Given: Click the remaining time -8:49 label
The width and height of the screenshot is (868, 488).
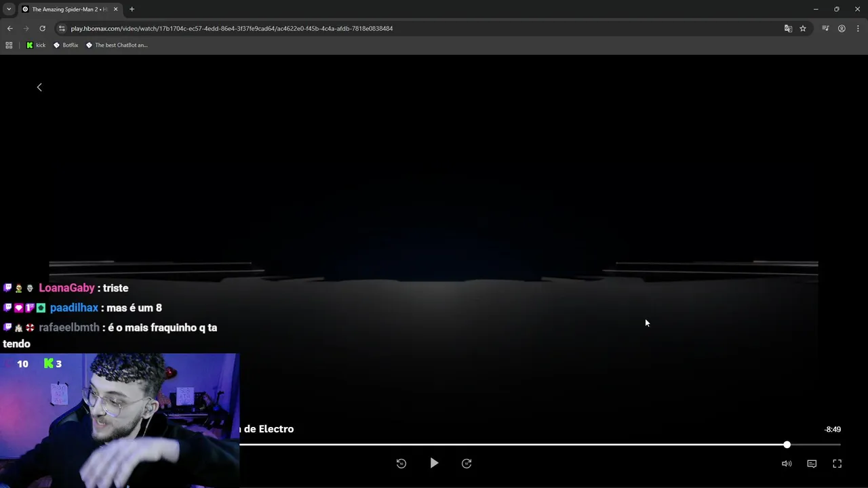Looking at the screenshot, I should click(x=832, y=430).
